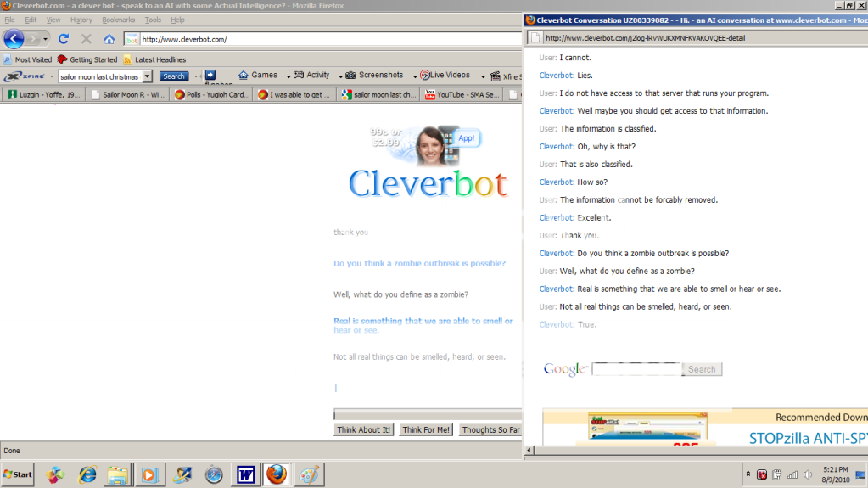Click the Forward navigation arrow

[32, 39]
